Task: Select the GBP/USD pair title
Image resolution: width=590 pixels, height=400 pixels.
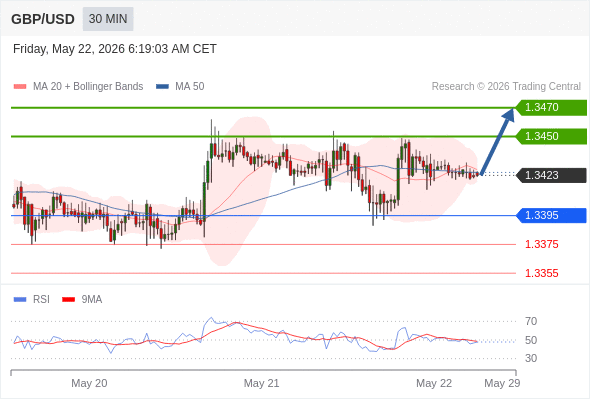Action: pyautogui.click(x=43, y=19)
